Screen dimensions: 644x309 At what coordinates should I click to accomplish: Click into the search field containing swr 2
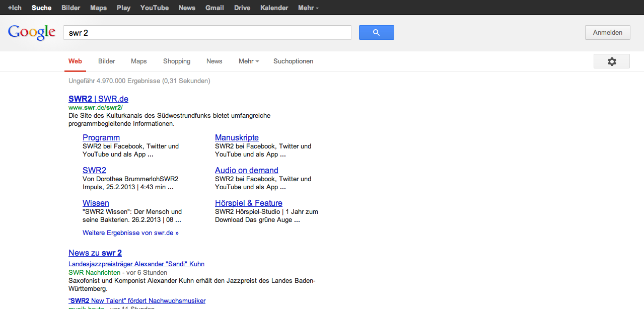pos(206,33)
